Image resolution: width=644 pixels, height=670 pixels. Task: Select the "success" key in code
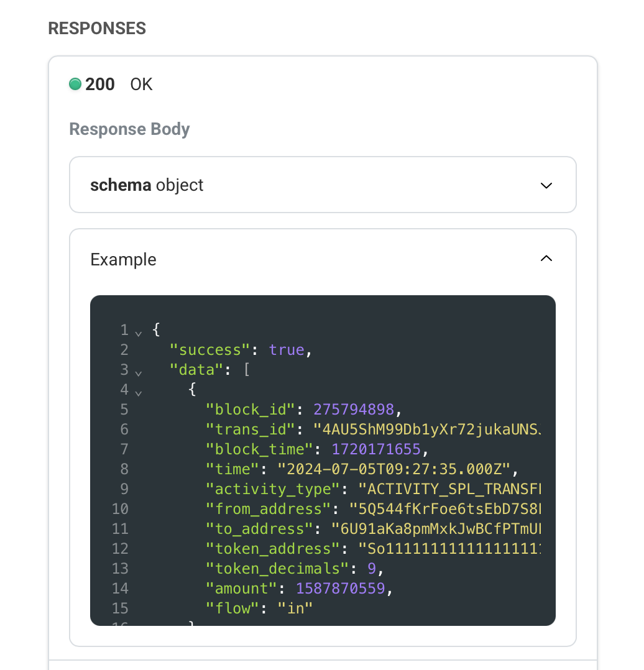coord(210,350)
